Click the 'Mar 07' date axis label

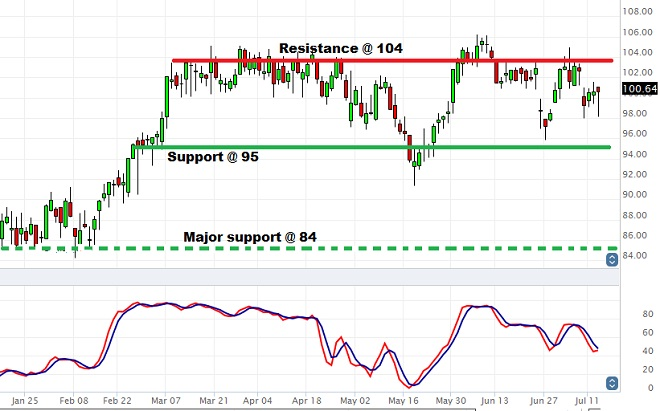[x=165, y=400]
